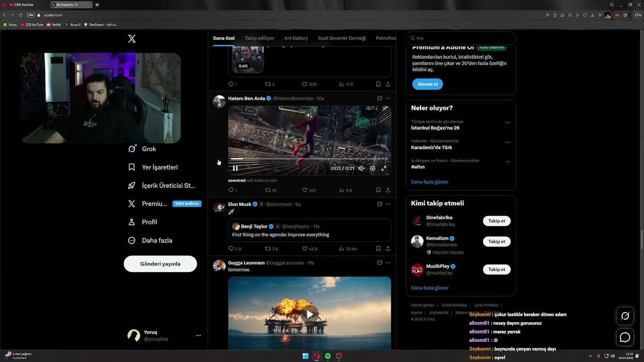Open Reddit bookmark
Viewport: 644px width, 362px height.
[54, 24]
